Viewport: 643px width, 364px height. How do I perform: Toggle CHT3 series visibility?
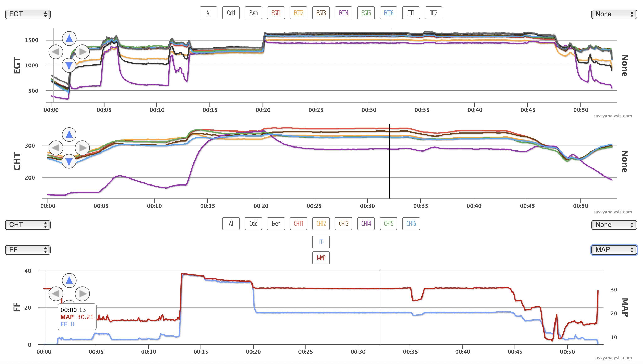(344, 224)
